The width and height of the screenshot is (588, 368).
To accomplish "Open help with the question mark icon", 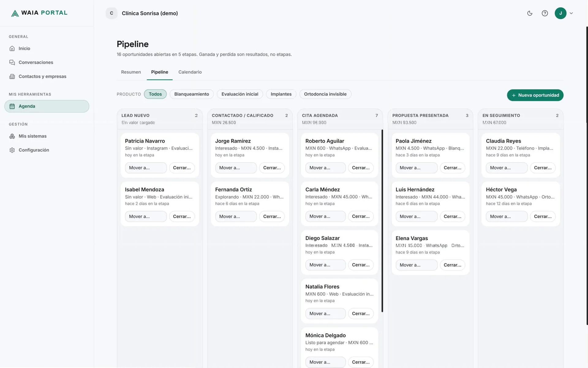I will (x=545, y=13).
